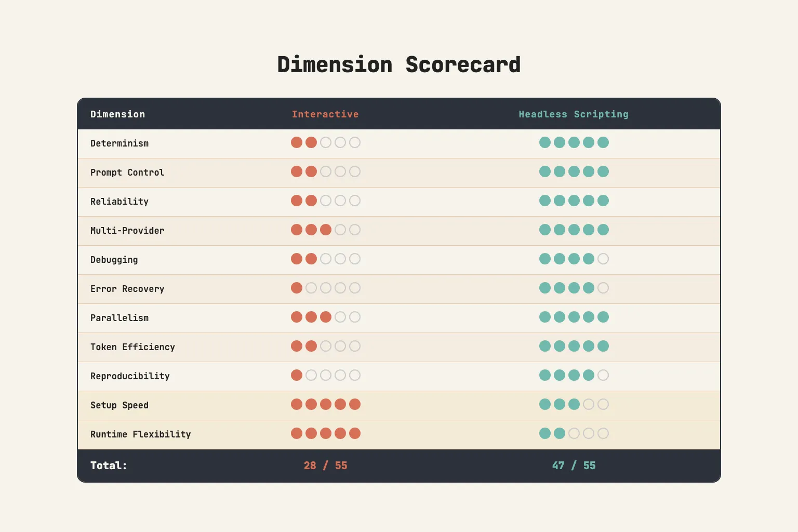Click the fourth teal Parallelism dot
The image size is (798, 532).
pyautogui.click(x=588, y=317)
